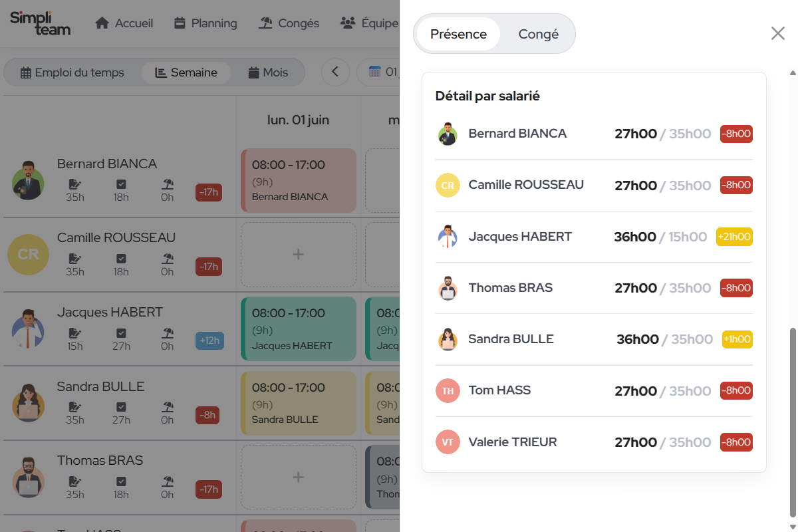Image resolution: width=798 pixels, height=532 pixels.
Task: Click Sandra BULLE +1h00 badge
Action: pos(737,339)
